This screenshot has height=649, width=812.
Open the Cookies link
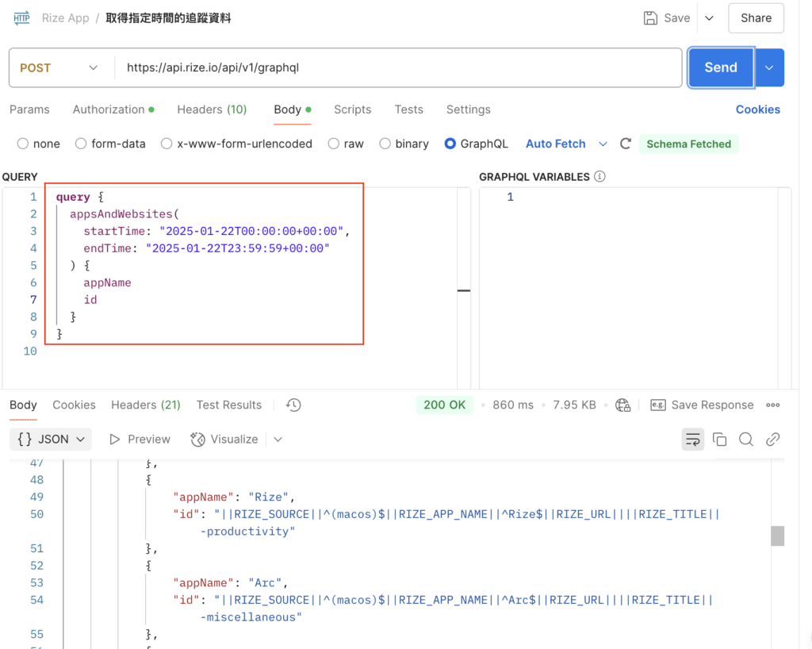757,109
